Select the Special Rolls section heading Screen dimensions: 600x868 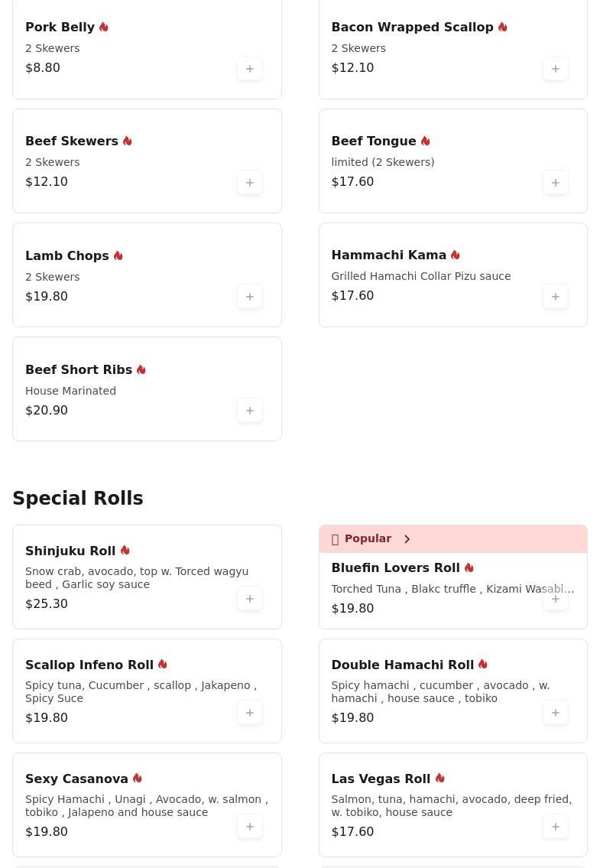(78, 499)
